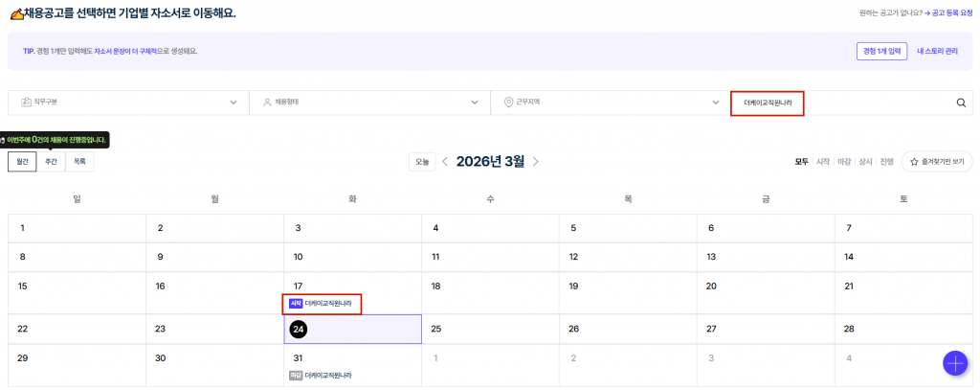Click the purple plus floating button

click(x=954, y=363)
